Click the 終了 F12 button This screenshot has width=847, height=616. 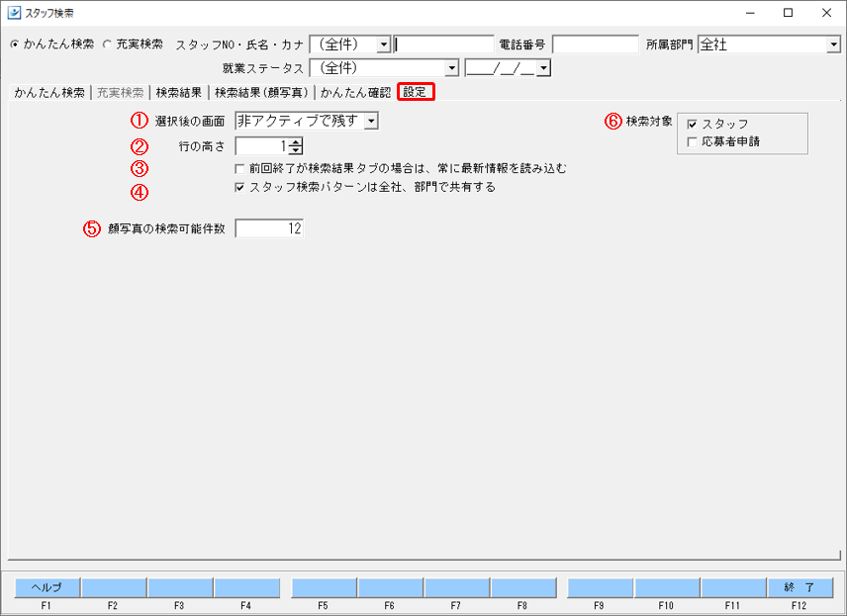coord(800,587)
